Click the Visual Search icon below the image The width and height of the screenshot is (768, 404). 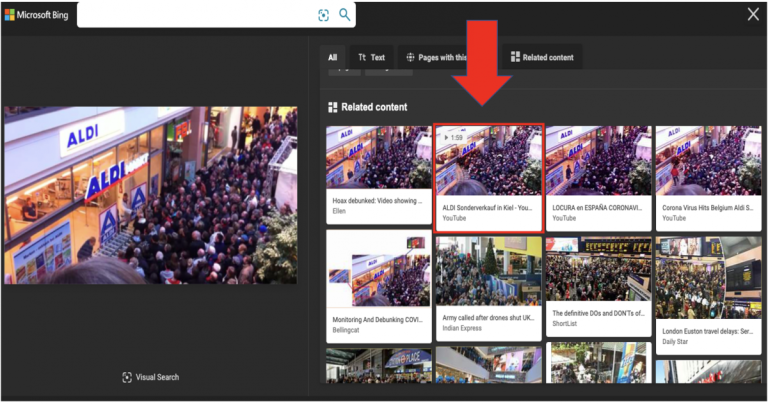click(x=127, y=377)
